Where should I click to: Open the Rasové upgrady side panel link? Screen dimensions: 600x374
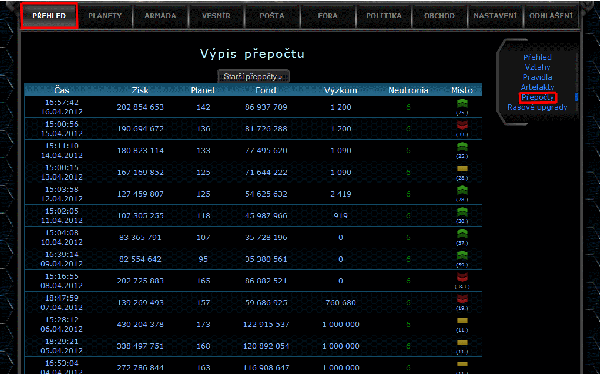coord(537,108)
